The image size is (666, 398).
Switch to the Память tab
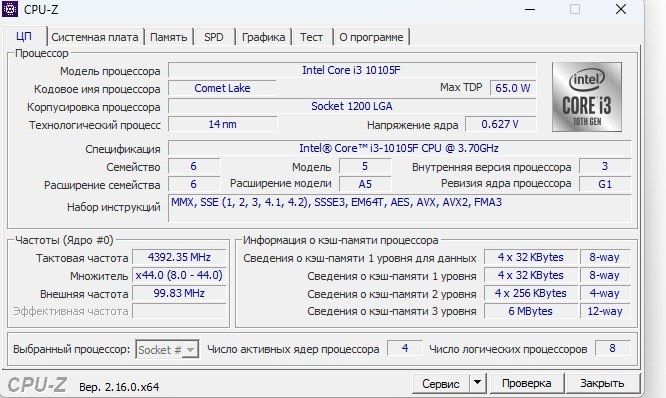[x=168, y=37]
